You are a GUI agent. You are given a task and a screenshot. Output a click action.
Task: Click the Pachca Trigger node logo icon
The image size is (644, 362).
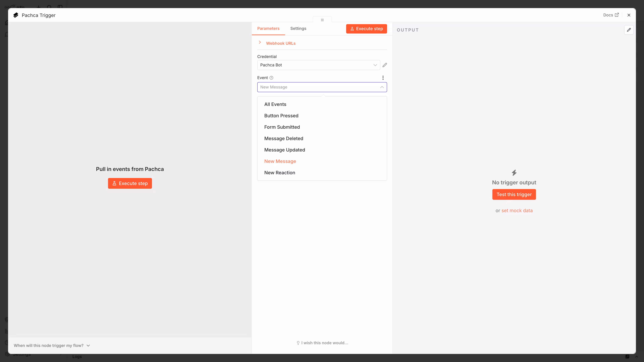16,15
